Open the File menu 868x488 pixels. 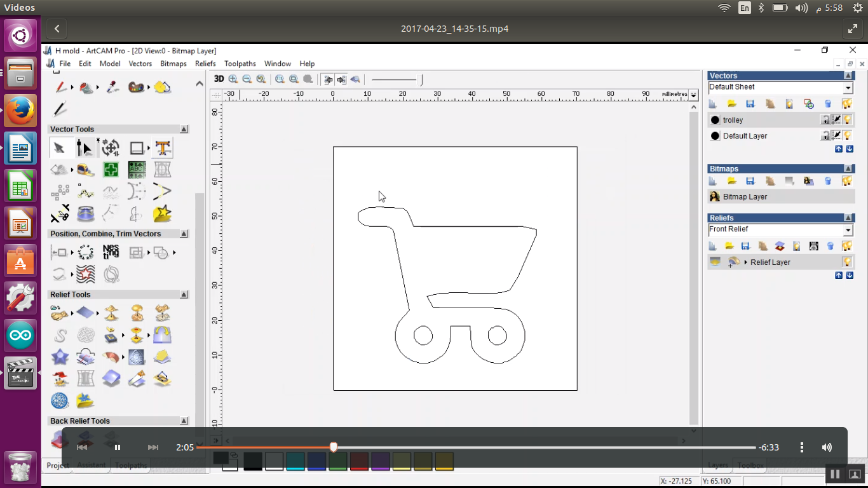65,64
